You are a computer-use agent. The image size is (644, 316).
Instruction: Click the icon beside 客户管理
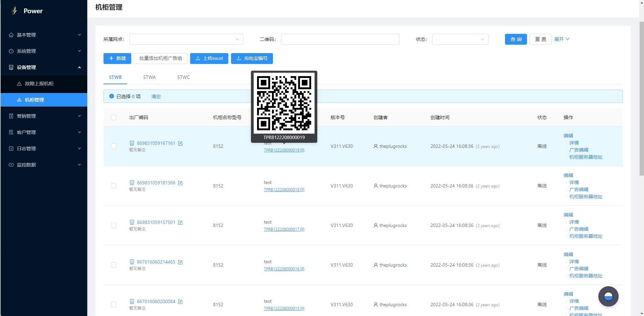(11, 132)
